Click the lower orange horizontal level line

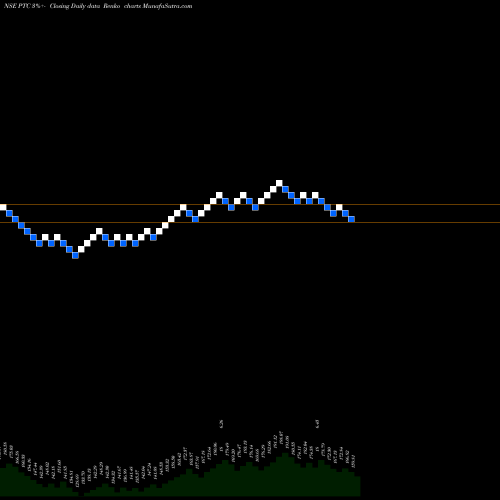coord(250,222)
